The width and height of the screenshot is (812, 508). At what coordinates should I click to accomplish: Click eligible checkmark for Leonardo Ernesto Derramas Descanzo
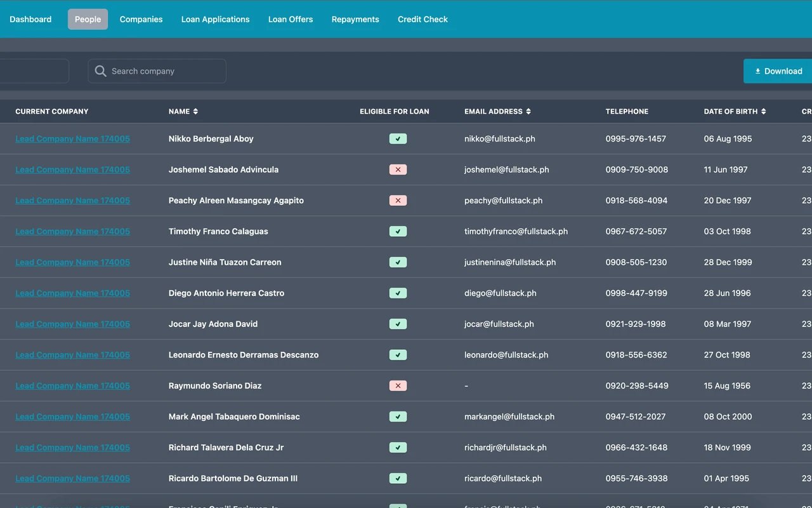pos(398,355)
